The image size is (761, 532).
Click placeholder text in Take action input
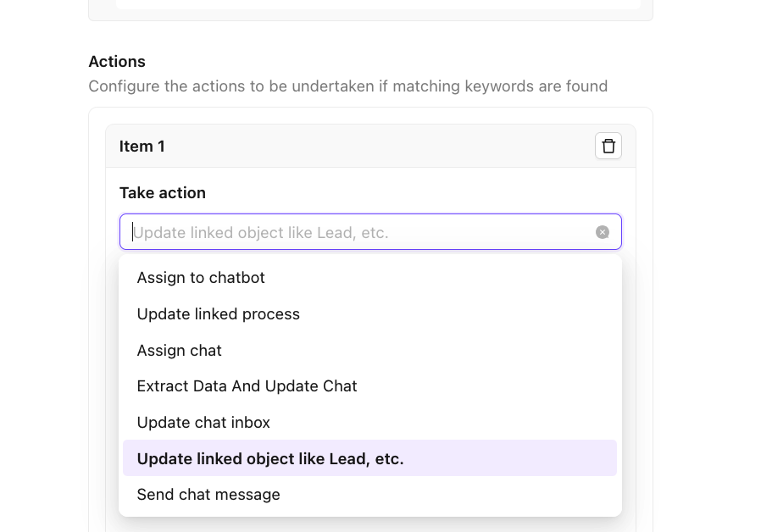[261, 233]
